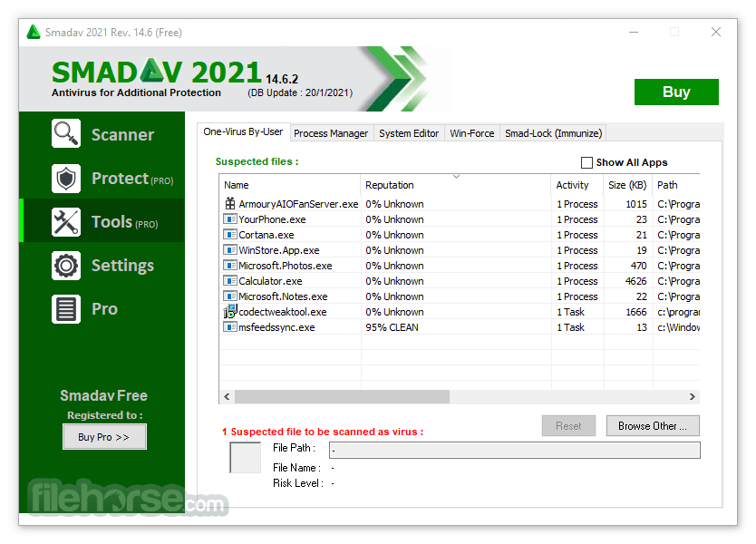Select the Calculator.exe file icon

(230, 281)
